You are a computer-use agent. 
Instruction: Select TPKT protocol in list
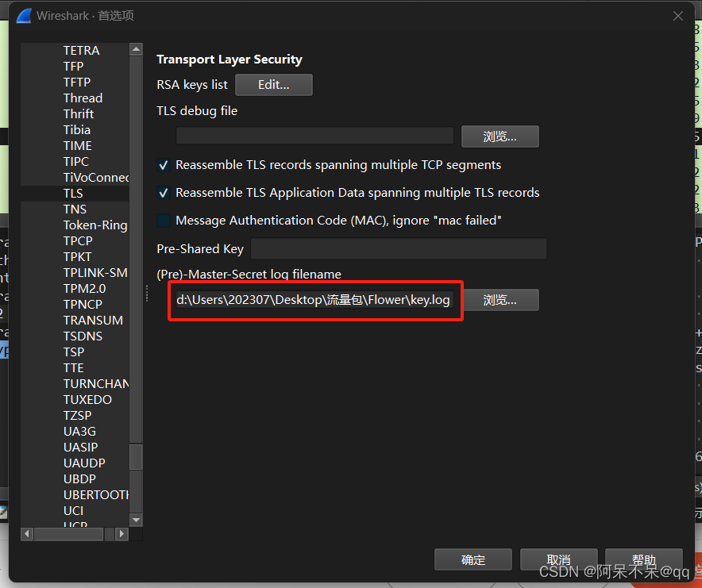click(78, 257)
